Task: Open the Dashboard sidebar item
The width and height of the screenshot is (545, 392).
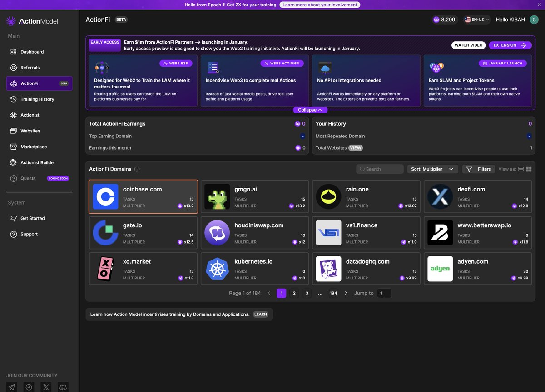Action: 39,52
